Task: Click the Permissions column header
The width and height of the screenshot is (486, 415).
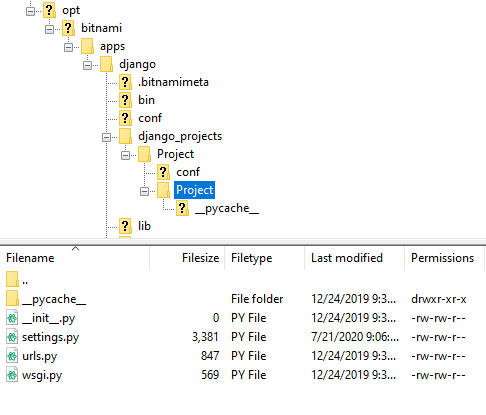Action: [x=444, y=258]
